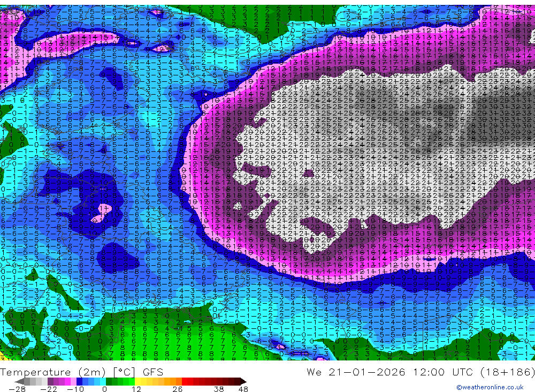The width and height of the screenshot is (535, 392).
Task: Click the yellow swatch above 12
Action: (x=138, y=381)
